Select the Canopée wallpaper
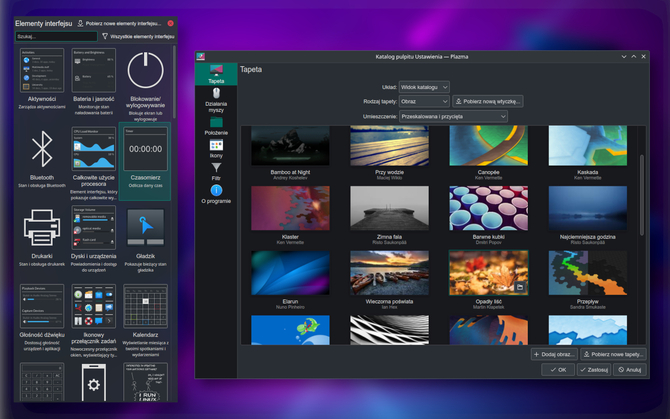Image resolution: width=670 pixels, height=419 pixels. click(x=488, y=145)
